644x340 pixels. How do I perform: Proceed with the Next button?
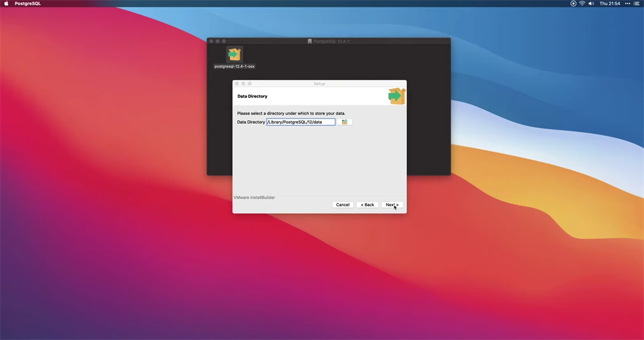tap(392, 204)
